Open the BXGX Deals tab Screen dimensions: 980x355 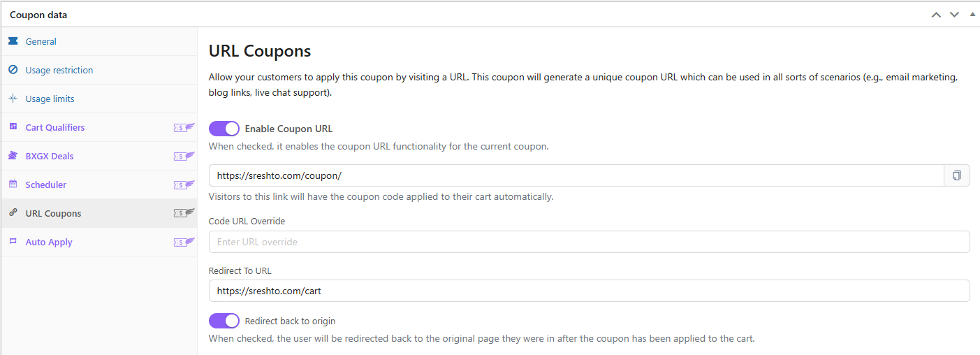point(50,156)
